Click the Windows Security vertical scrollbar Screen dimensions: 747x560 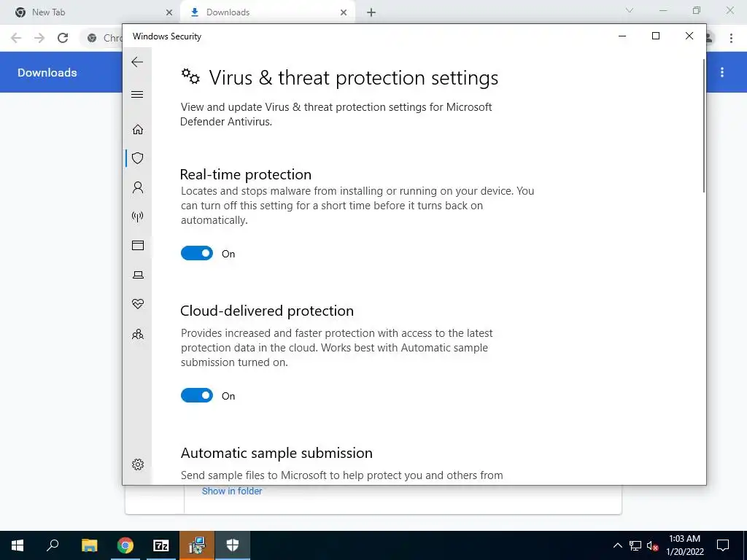click(x=704, y=125)
